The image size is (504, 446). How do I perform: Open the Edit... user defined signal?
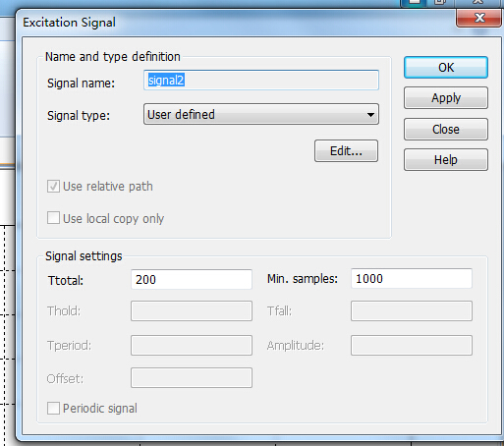(346, 151)
